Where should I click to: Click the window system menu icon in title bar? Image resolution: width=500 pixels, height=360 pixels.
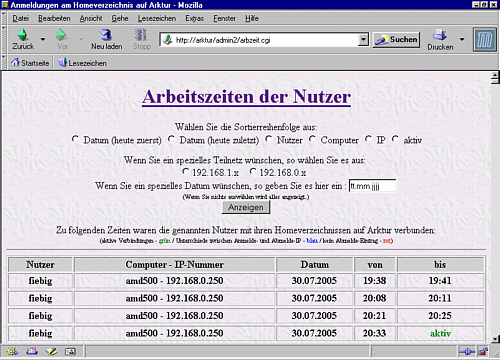pyautogui.click(x=5, y=4)
